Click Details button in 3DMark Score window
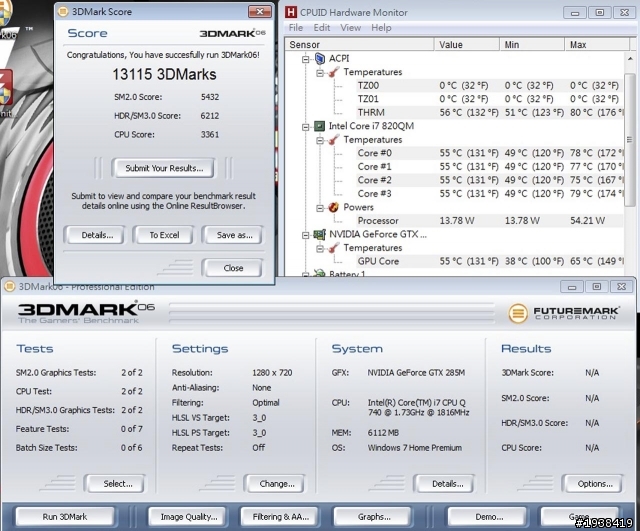This screenshot has height=531, width=640. click(x=97, y=235)
